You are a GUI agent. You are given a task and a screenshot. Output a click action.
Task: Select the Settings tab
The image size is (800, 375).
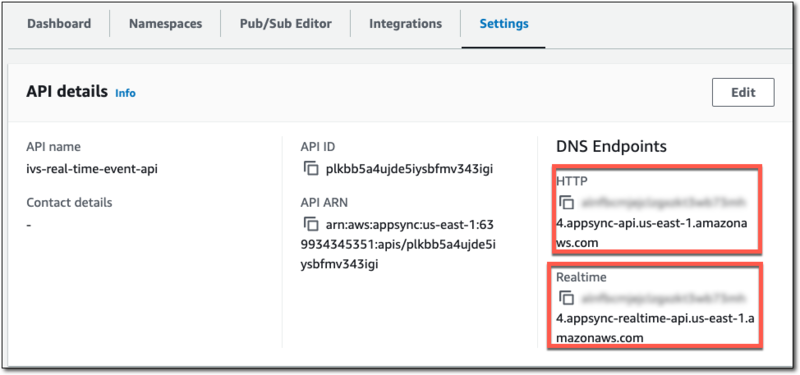(504, 23)
